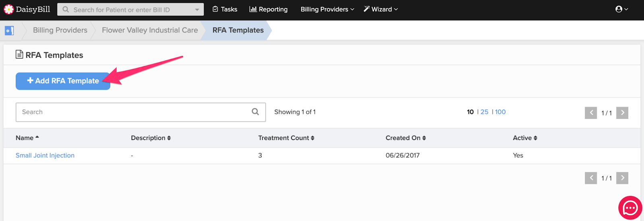644x221 pixels.
Task: Expand the Wizard menu
Action: (381, 9)
